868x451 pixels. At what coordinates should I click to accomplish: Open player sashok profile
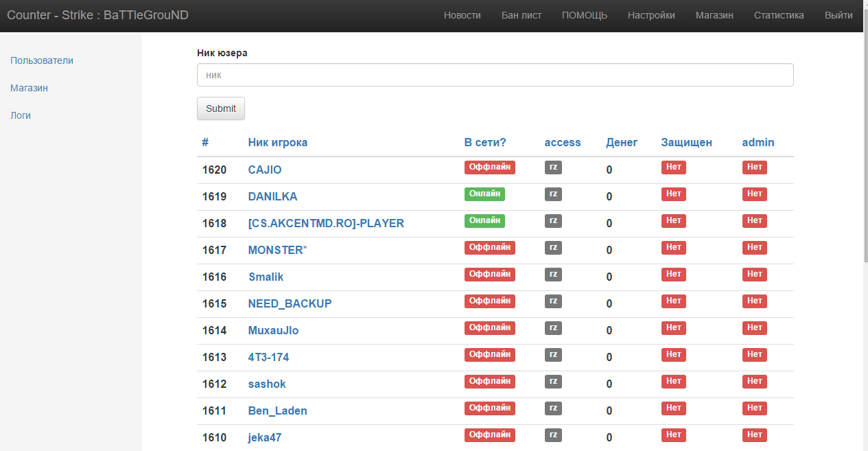click(x=267, y=384)
